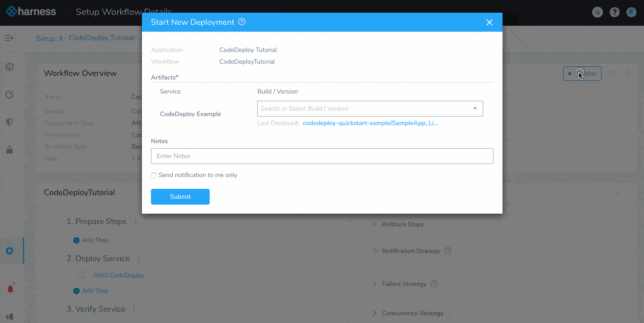Open the lock icon in sidebar
The image size is (644, 323).
pyautogui.click(x=9, y=150)
